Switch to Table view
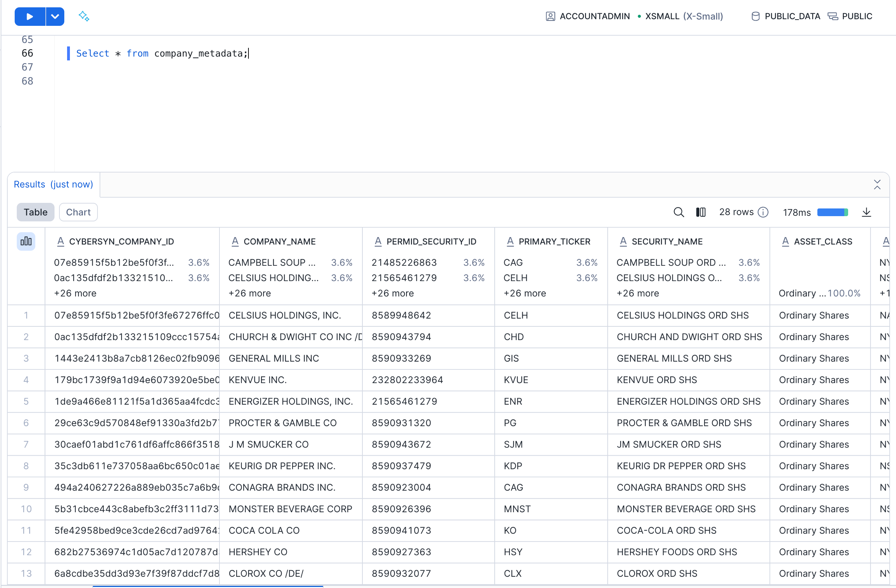 35,212
